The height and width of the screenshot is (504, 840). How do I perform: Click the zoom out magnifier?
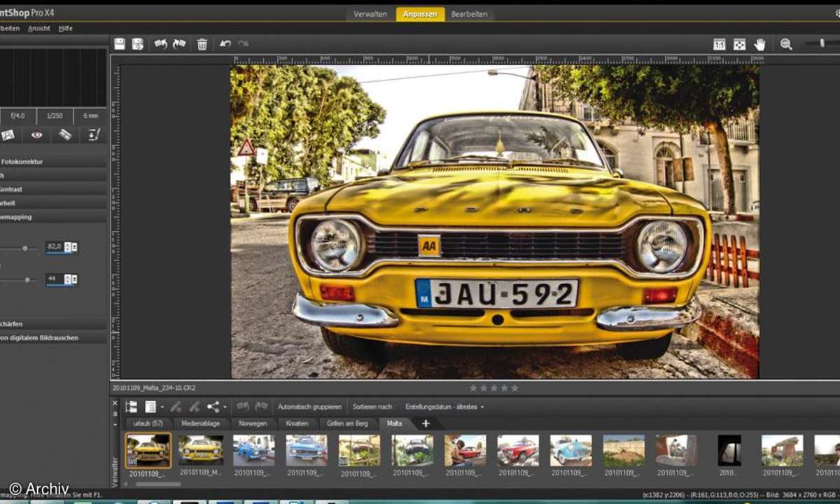pos(786,44)
